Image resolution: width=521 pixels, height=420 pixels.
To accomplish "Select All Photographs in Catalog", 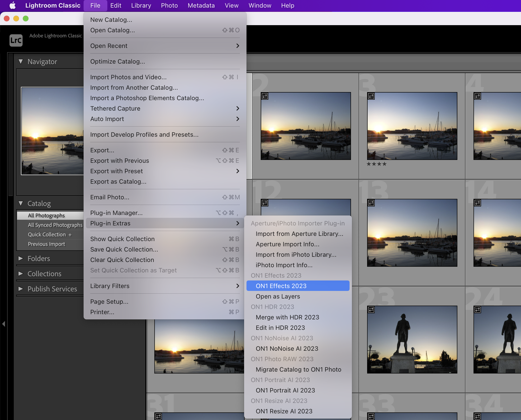I will pyautogui.click(x=50, y=215).
